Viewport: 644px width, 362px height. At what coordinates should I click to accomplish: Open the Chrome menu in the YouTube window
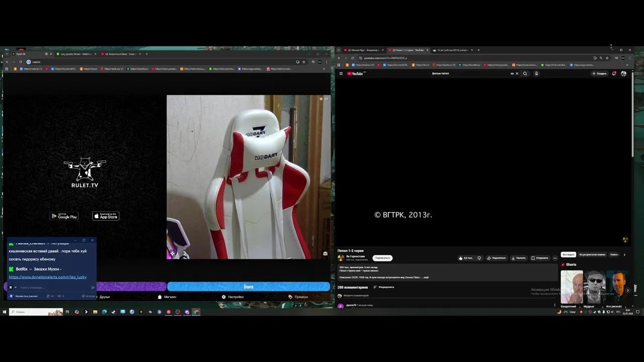[629, 58]
